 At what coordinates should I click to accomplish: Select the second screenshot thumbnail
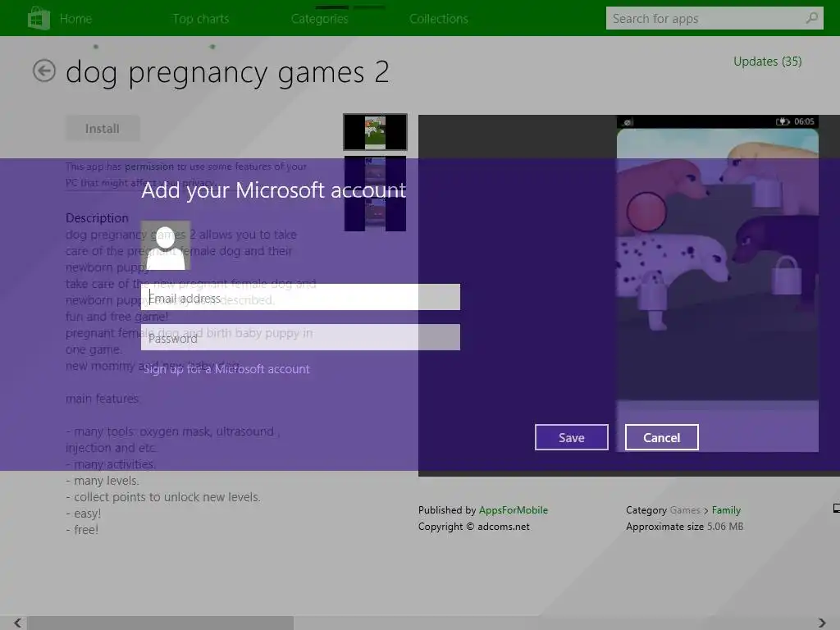[x=375, y=175]
